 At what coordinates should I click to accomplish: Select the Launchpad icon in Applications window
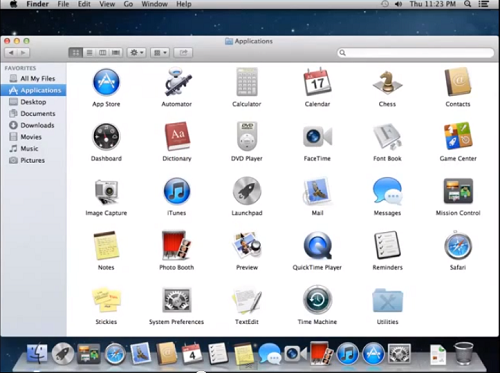(247, 191)
